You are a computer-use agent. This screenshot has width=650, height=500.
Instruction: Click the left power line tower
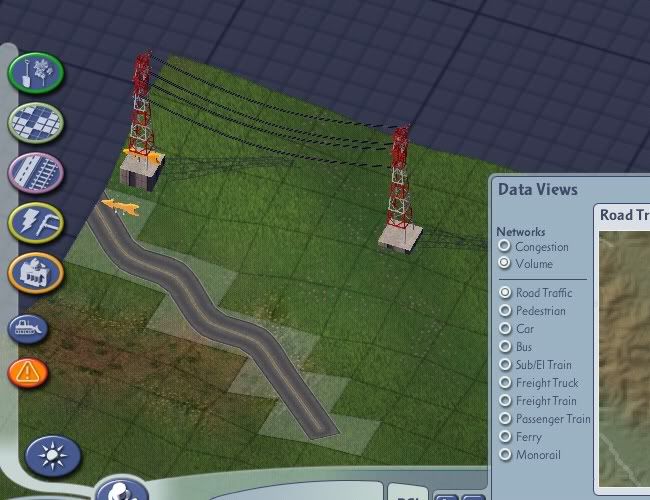[x=142, y=120]
